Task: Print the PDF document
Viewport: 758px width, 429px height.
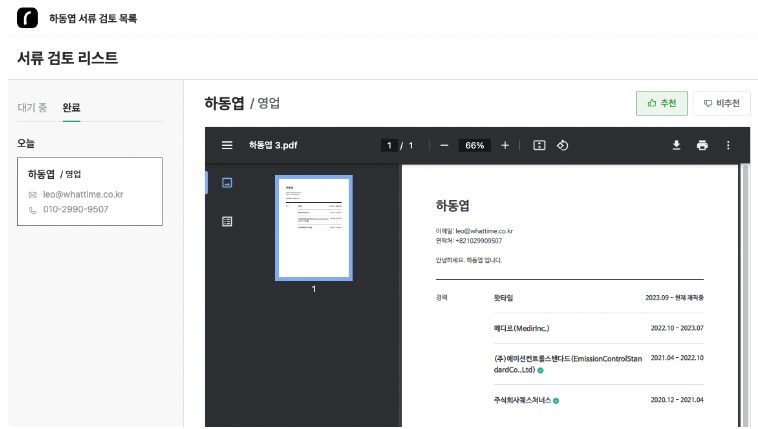Action: pos(702,145)
